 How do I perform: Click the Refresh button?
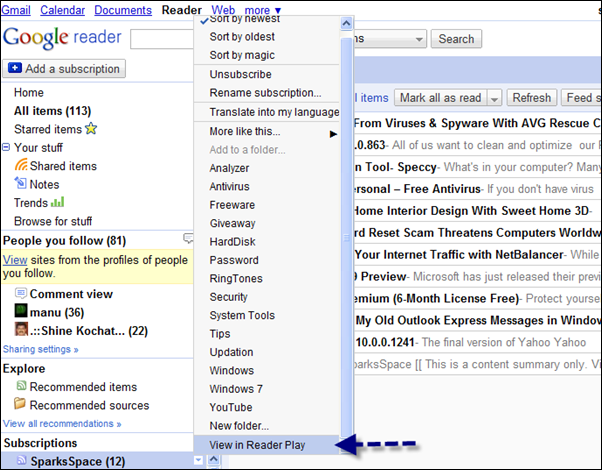tap(532, 98)
